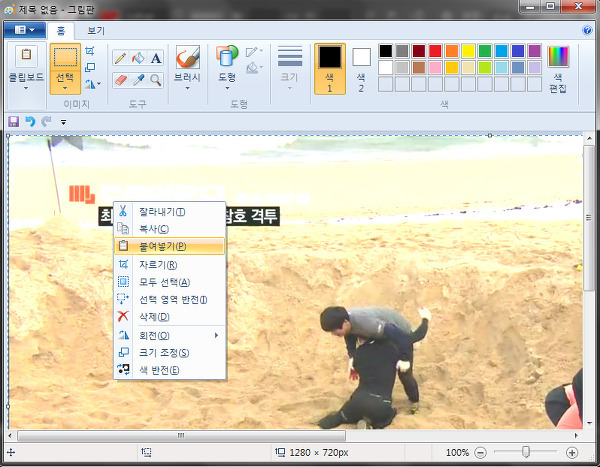Image resolution: width=600 pixels, height=467 pixels.
Task: Choose 색 반전(E) Invert color in context menu
Action: pyautogui.click(x=170, y=370)
